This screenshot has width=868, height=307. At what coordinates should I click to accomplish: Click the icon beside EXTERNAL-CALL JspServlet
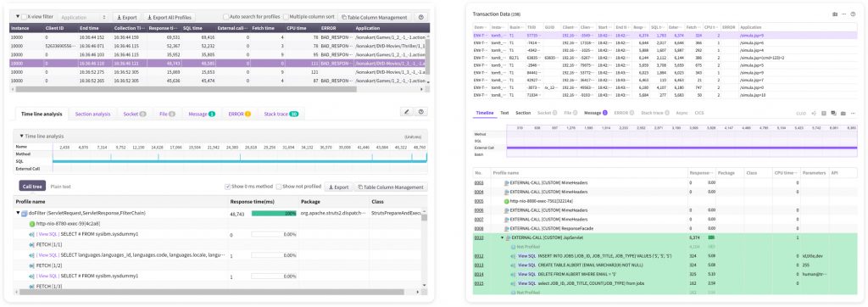coord(509,237)
